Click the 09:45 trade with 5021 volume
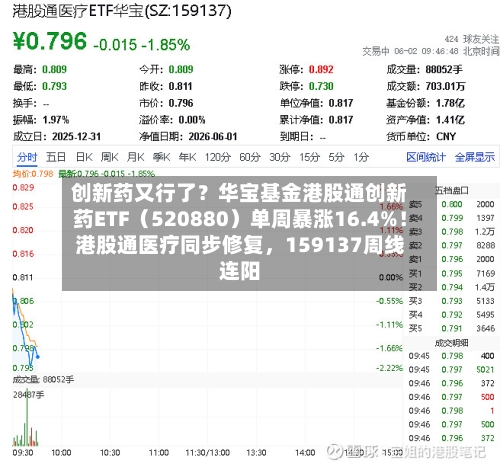Viewport: 500px width, 467px height. coord(452,369)
